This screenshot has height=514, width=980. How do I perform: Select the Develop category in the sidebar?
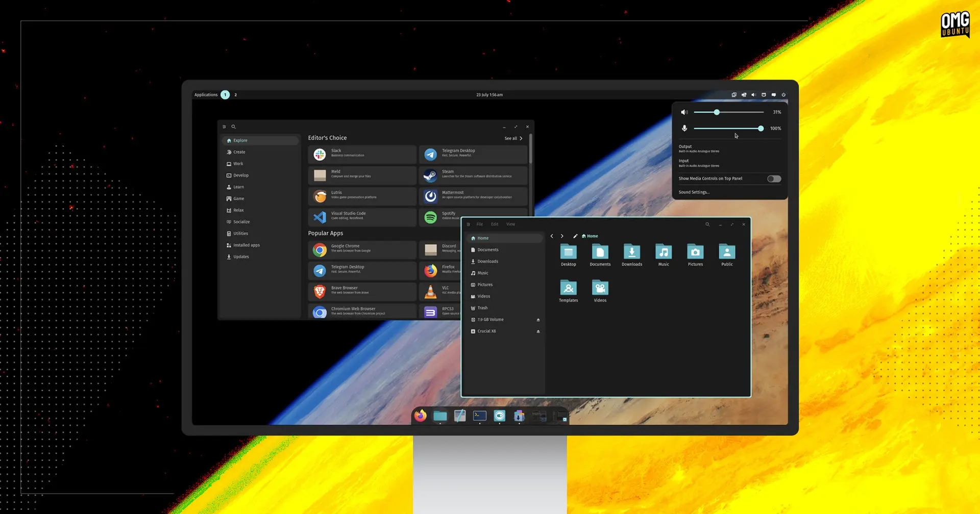point(241,175)
